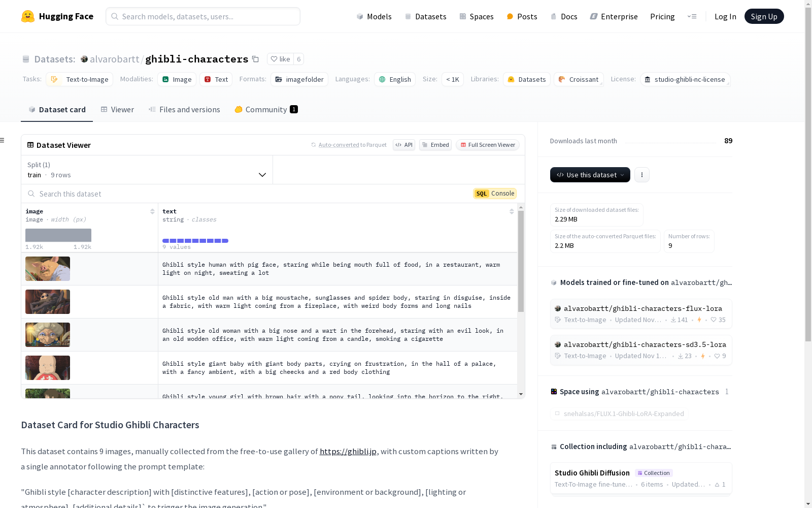Click the Dataset Viewer grid icon
Viewport: 812px width, 508px height.
click(30, 145)
